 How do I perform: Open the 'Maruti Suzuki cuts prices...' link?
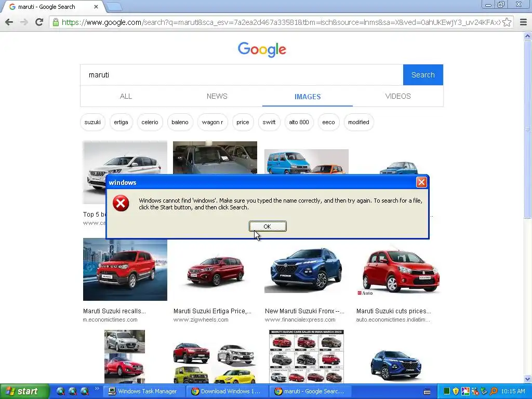click(394, 311)
